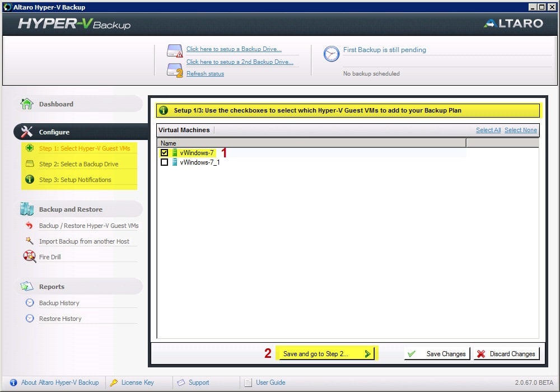Open About Altaro Hyper-V Backup

[x=60, y=382]
